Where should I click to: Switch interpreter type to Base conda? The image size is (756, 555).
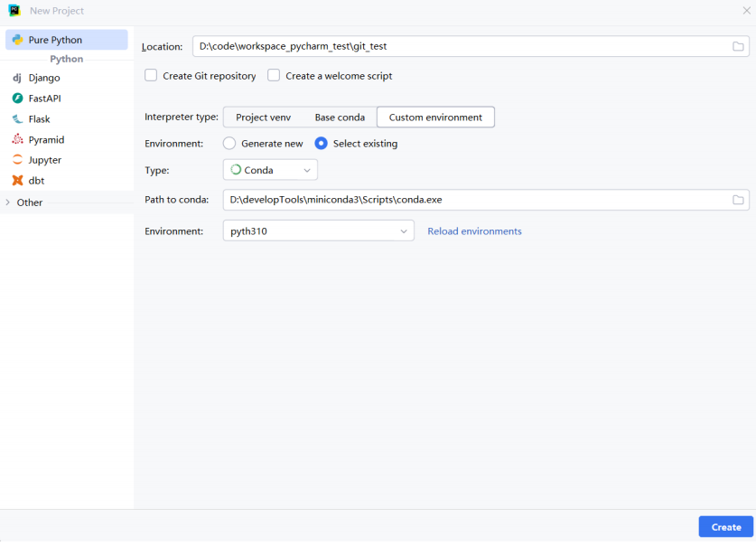coord(340,118)
